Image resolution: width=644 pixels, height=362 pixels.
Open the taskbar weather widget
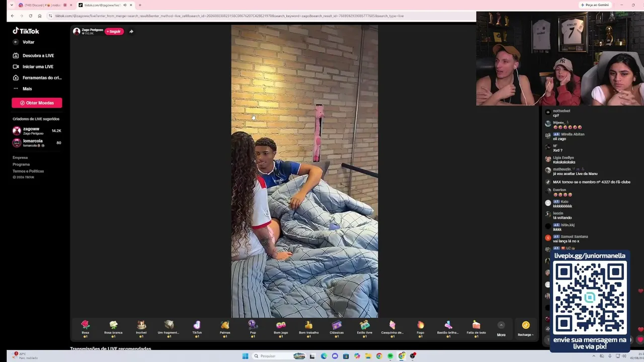pos(25,355)
